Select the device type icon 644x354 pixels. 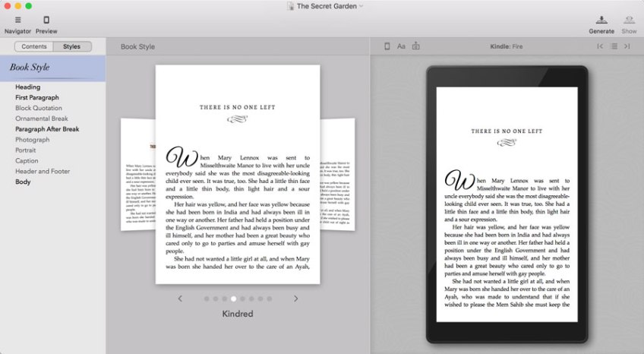click(x=387, y=46)
